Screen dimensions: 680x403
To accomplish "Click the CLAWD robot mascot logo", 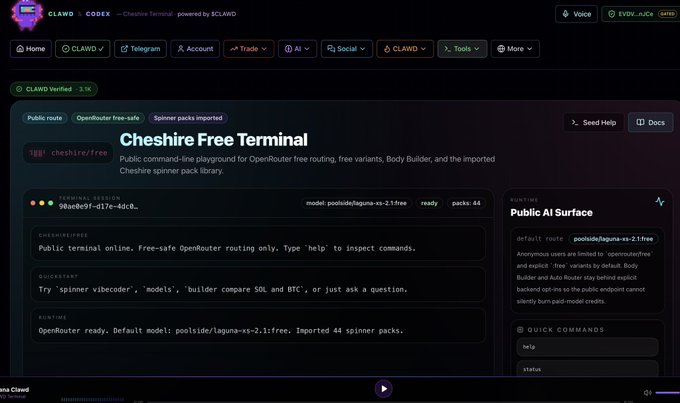I will (x=27, y=14).
